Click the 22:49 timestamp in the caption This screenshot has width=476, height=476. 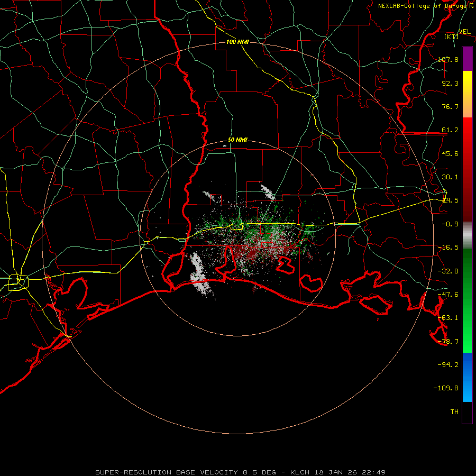click(374, 472)
